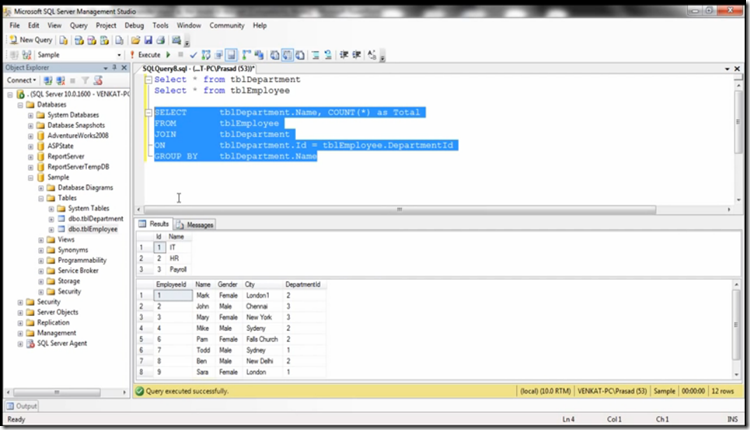The width and height of the screenshot is (750, 430).
Task: Click Object Explorer connect server icon
Action: point(48,80)
